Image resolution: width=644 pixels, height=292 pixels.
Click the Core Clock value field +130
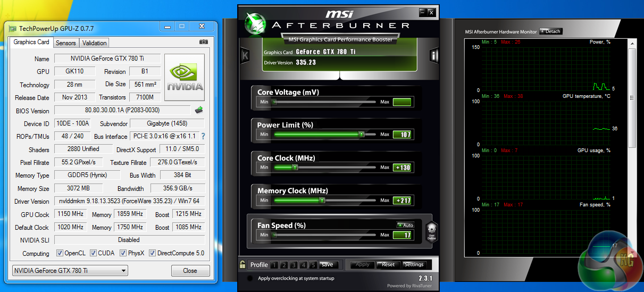pyautogui.click(x=402, y=168)
